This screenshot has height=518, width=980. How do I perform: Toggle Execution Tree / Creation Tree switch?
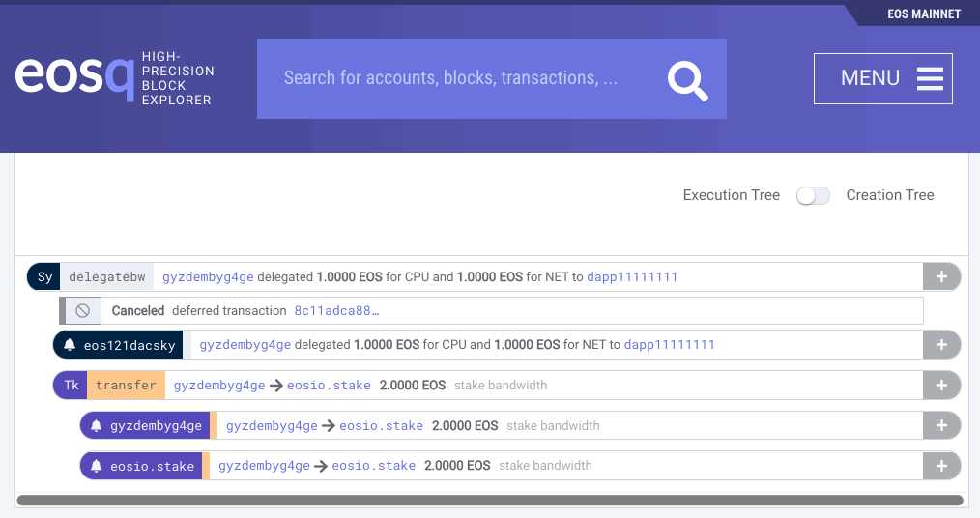click(x=813, y=195)
